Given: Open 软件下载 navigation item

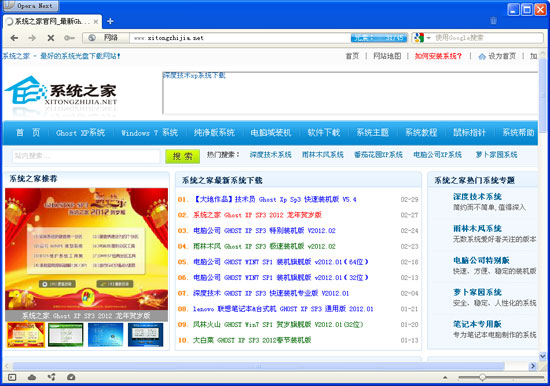Looking at the screenshot, I should click(324, 133).
